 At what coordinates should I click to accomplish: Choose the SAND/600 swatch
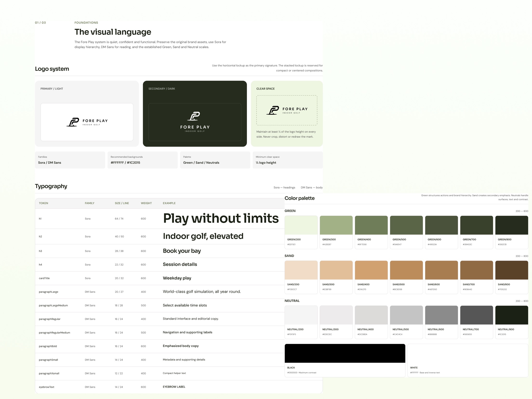441,277
